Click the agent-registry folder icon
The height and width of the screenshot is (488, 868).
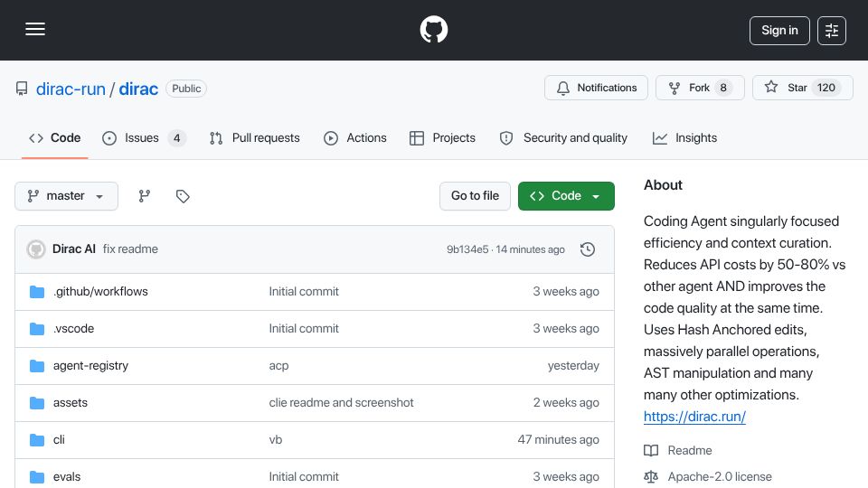point(37,366)
